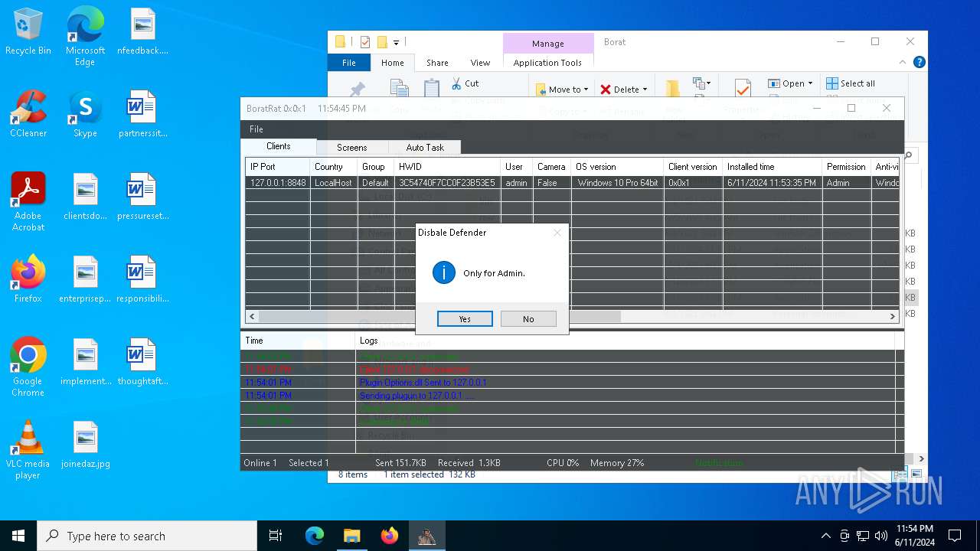Open Task View on taskbar
This screenshot has width=980, height=551.
(276, 536)
